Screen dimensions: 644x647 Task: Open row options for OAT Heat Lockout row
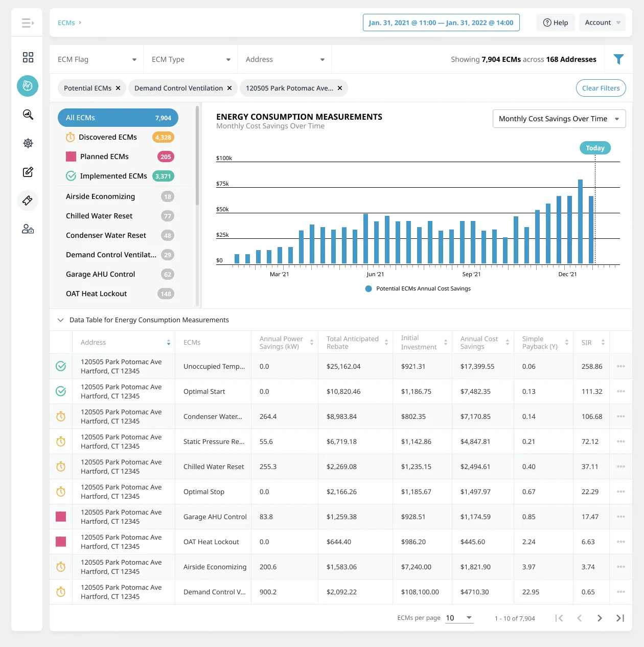[x=621, y=542]
